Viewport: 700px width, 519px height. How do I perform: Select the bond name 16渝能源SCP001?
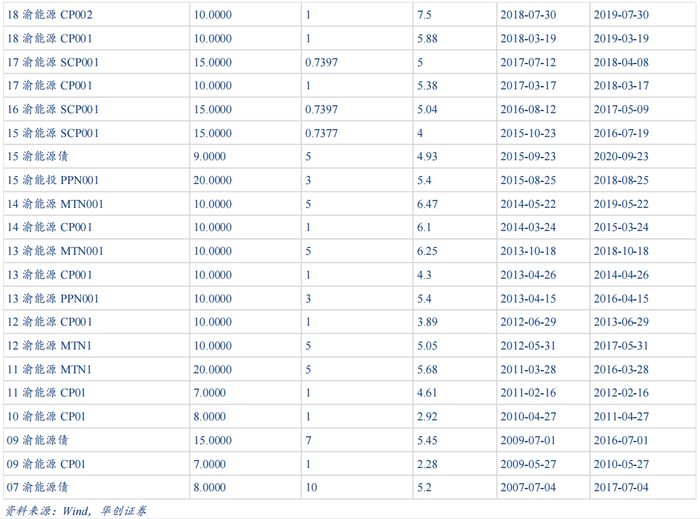pyautogui.click(x=53, y=109)
